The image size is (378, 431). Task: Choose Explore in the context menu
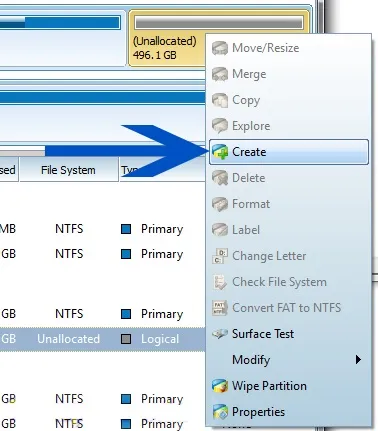(289, 126)
